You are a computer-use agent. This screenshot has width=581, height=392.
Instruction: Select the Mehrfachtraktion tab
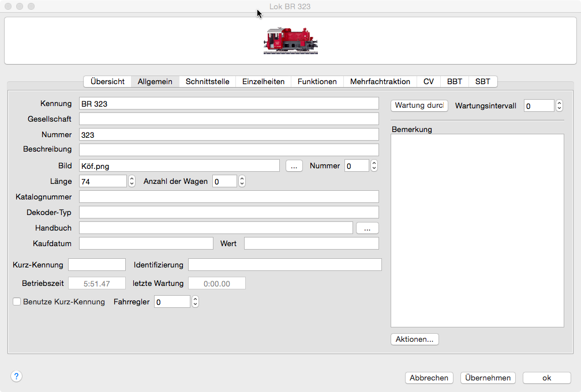(380, 82)
